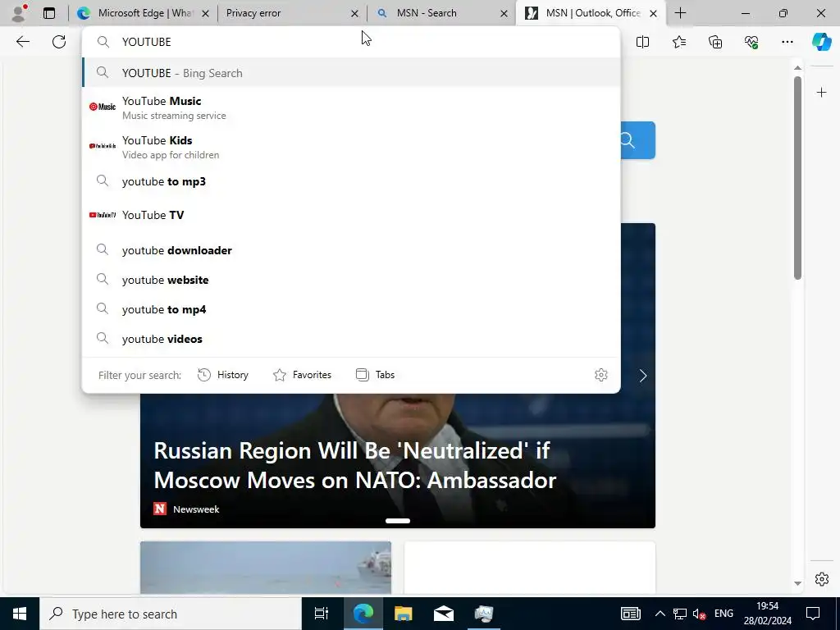Open the ENG language indicator
840x630 pixels.
724,614
